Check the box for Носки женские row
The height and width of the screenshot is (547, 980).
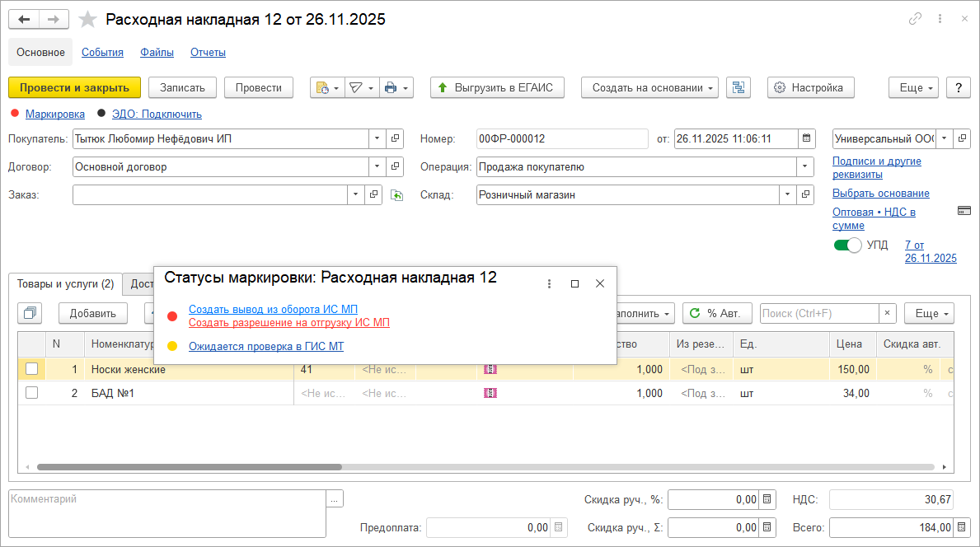click(x=31, y=370)
